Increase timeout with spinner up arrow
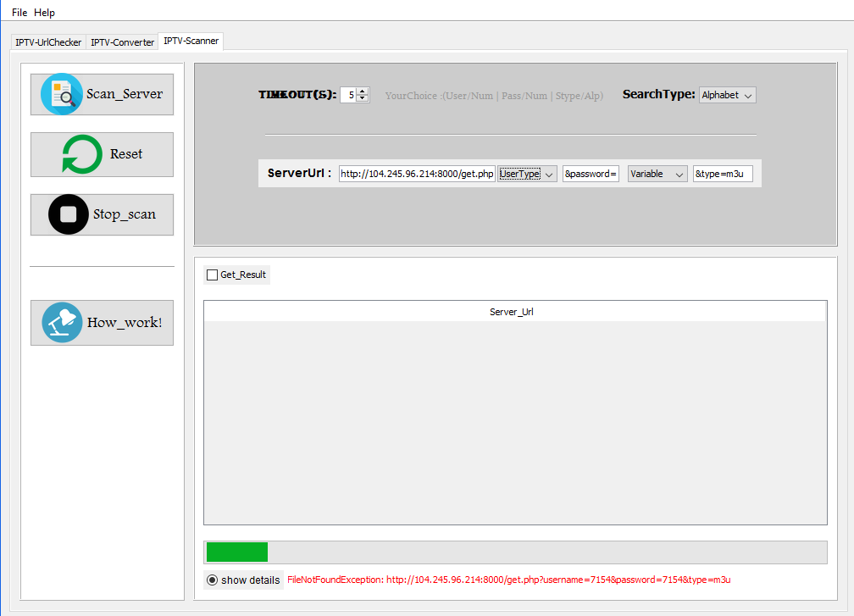 (363, 92)
